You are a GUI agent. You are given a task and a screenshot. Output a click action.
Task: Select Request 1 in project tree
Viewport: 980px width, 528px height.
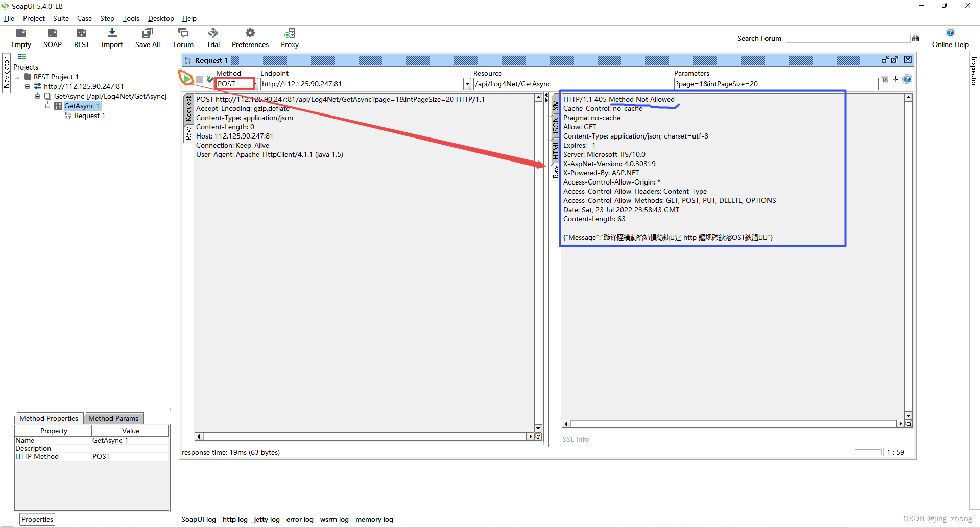tap(90, 116)
